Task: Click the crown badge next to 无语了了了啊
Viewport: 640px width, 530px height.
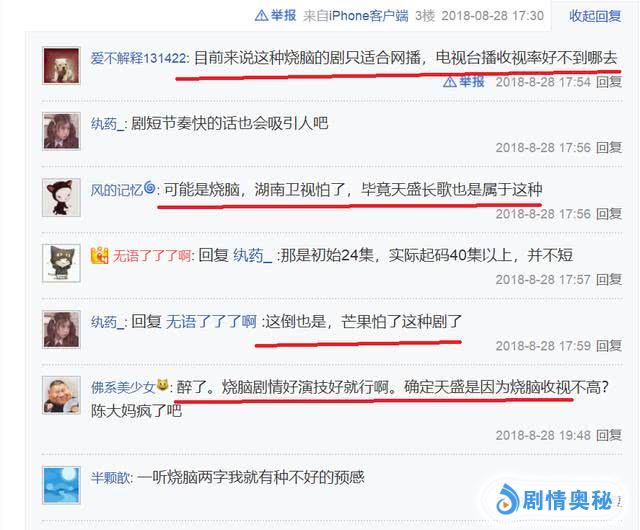Action: pos(100,256)
